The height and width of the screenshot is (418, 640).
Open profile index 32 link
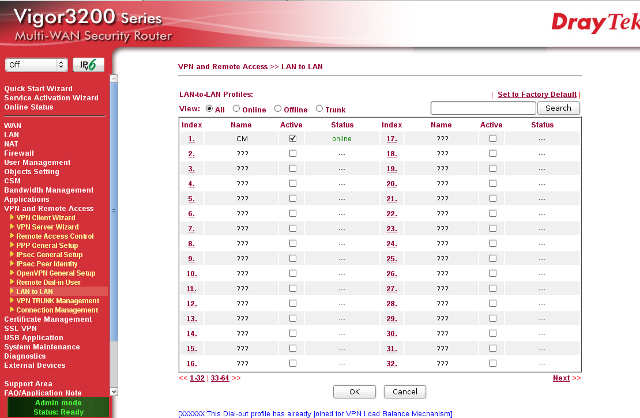tap(392, 364)
